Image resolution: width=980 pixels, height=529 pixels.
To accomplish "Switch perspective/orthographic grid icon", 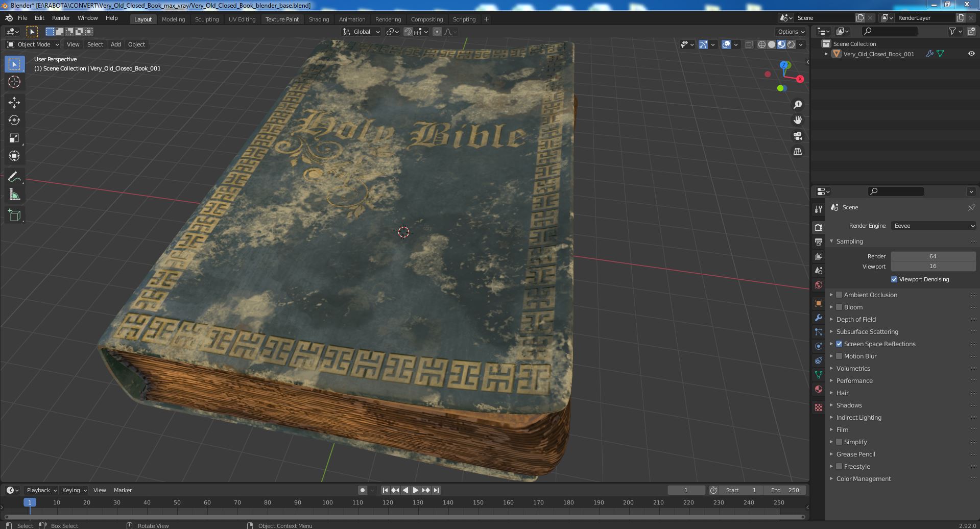I will [x=798, y=152].
